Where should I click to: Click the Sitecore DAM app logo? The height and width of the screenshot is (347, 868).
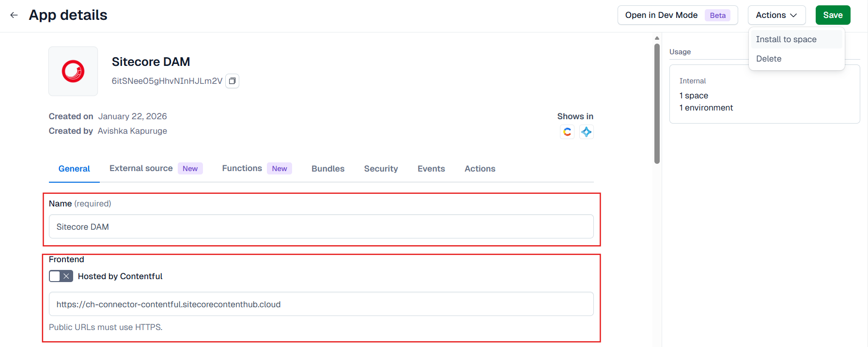[73, 71]
